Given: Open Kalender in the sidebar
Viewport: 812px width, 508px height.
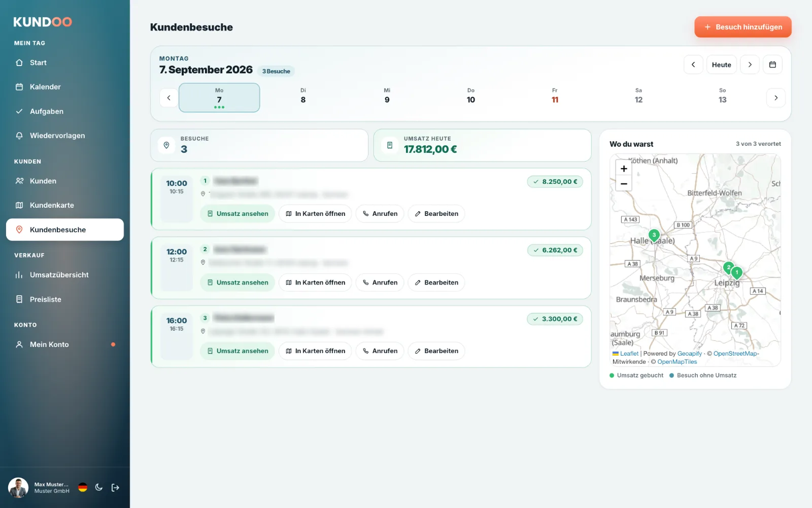Looking at the screenshot, I should coord(65,87).
